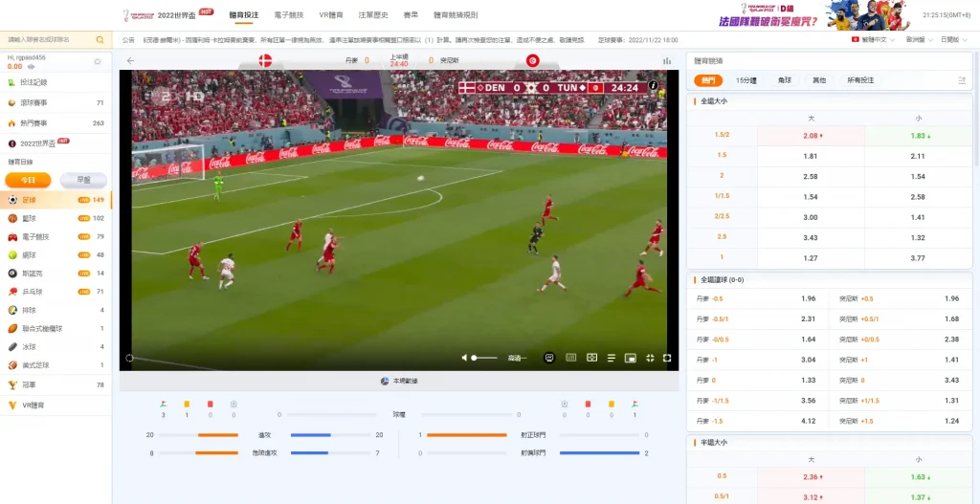Click the search magnifier icon in sidebar
This screenshot has height=504, width=980.
click(100, 40)
